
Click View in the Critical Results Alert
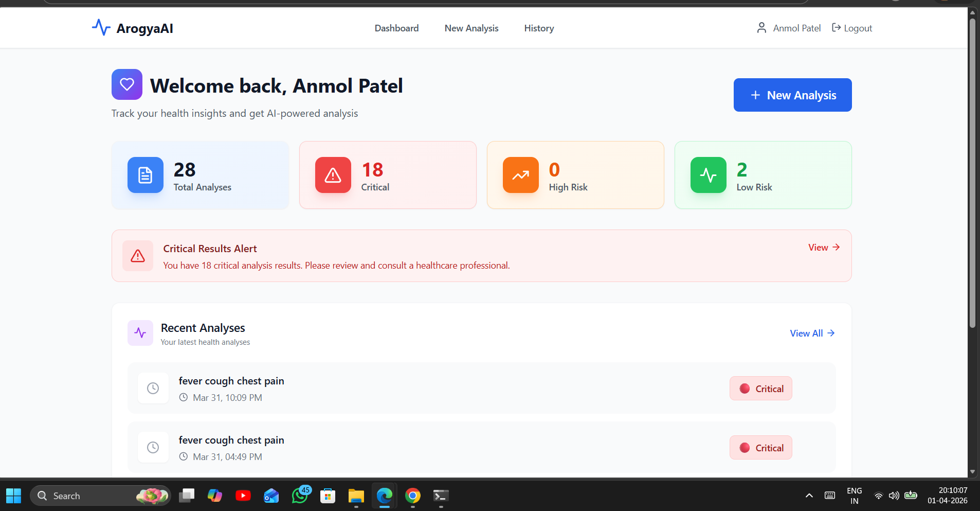tap(824, 248)
